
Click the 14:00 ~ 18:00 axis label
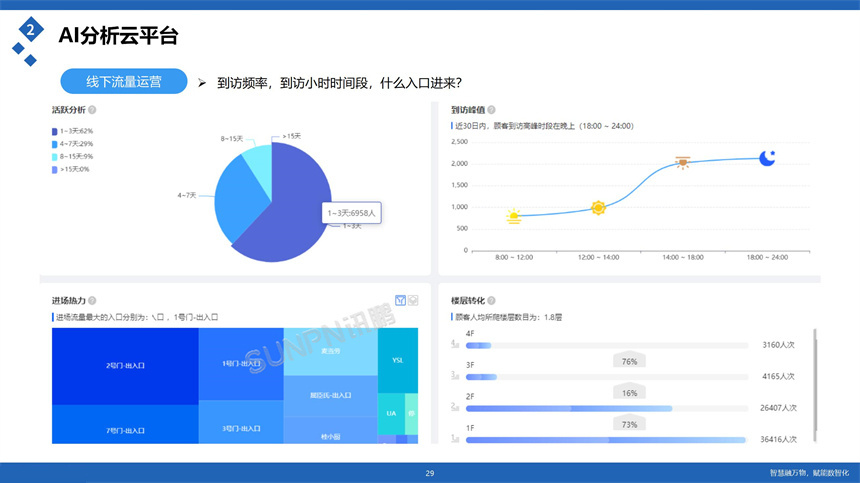683,257
